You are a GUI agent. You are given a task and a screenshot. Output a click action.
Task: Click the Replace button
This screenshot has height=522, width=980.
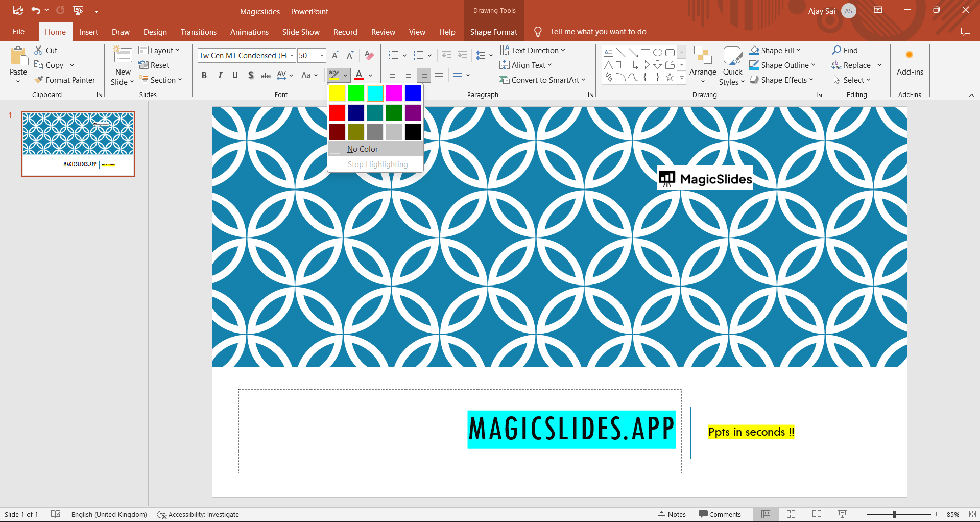pos(856,65)
